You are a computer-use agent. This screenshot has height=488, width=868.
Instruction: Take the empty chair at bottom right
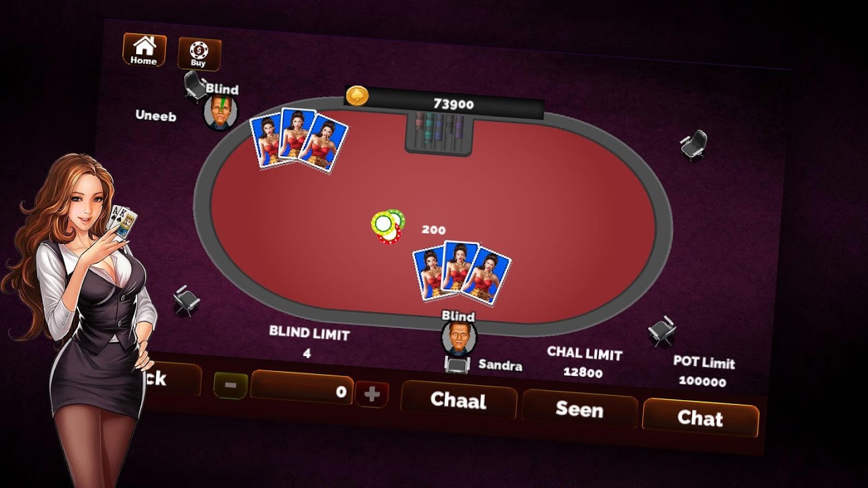662,331
